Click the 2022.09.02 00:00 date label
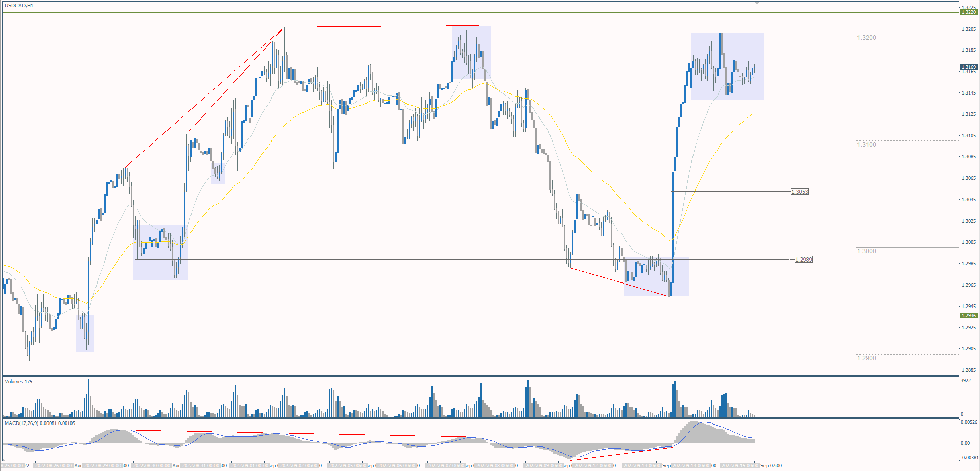 coord(299,466)
